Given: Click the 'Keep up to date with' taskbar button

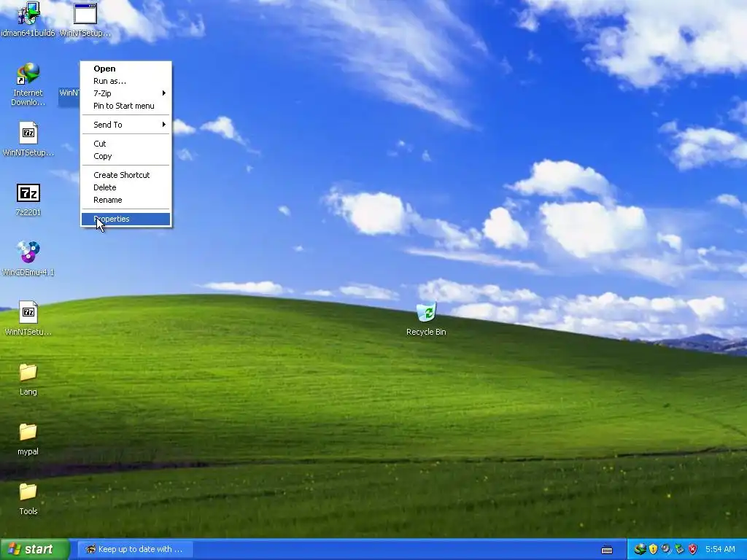Looking at the screenshot, I should pyautogui.click(x=136, y=549).
